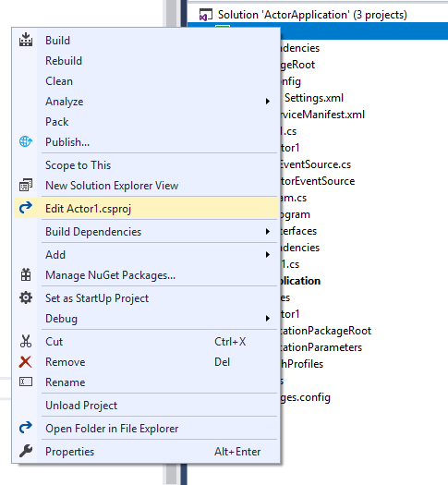This screenshot has height=485, width=448.
Task: Expand the Build Dependencies submenu arrow
Action: [268, 231]
